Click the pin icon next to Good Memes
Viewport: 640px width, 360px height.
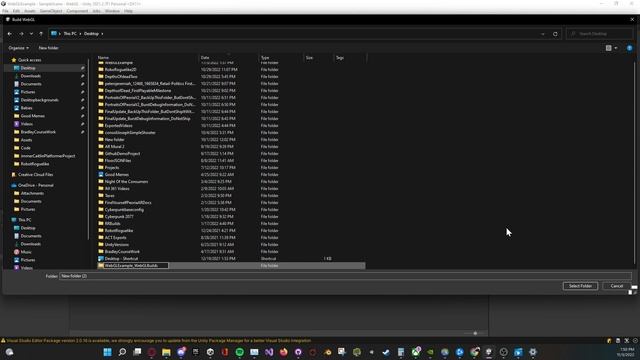[x=82, y=116]
